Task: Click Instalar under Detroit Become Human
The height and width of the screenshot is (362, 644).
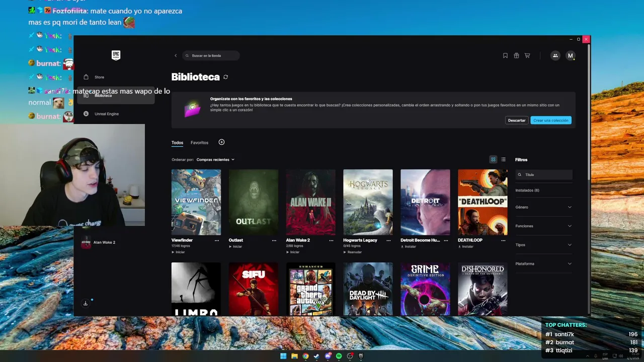Action: (409, 246)
